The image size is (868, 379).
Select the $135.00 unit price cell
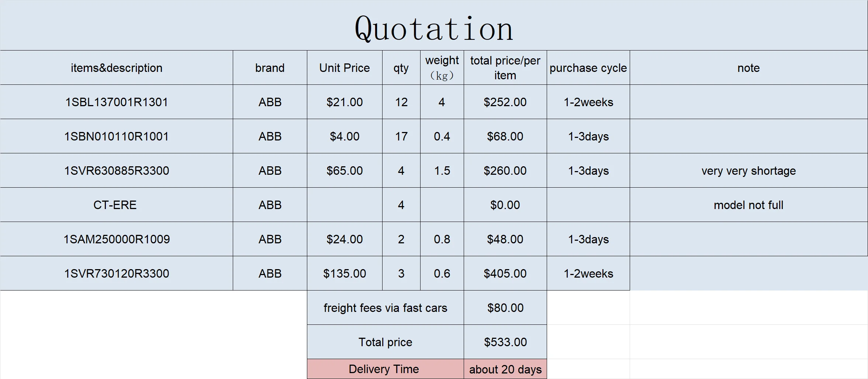[x=345, y=274]
